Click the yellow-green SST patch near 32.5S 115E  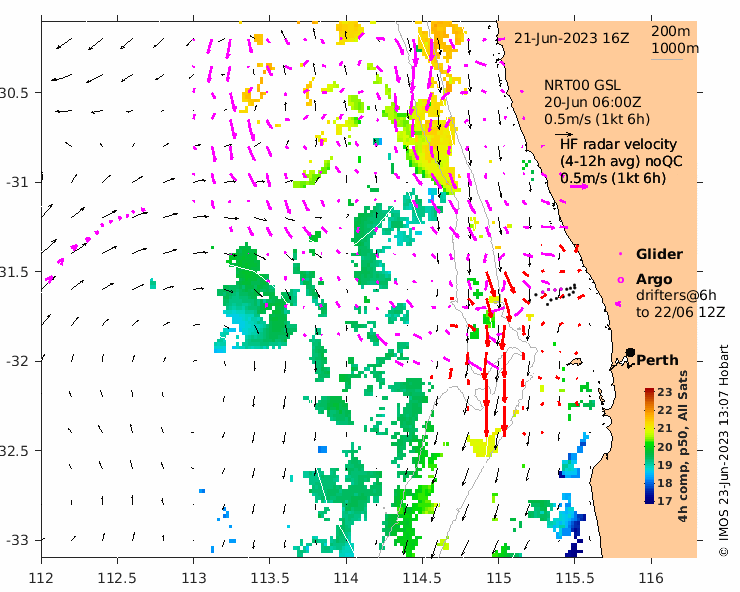pos(484,443)
